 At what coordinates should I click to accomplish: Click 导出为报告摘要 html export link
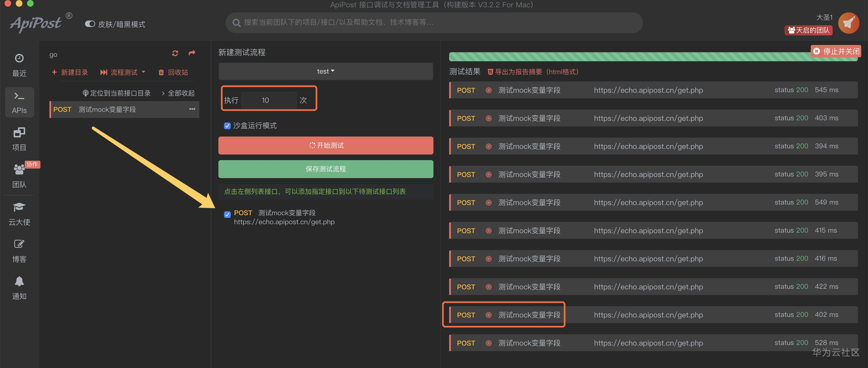533,72
